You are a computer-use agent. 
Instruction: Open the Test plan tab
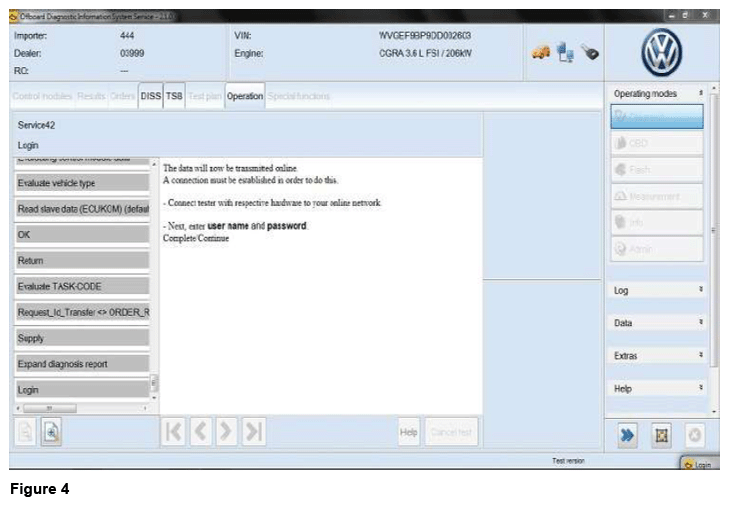tap(205, 96)
